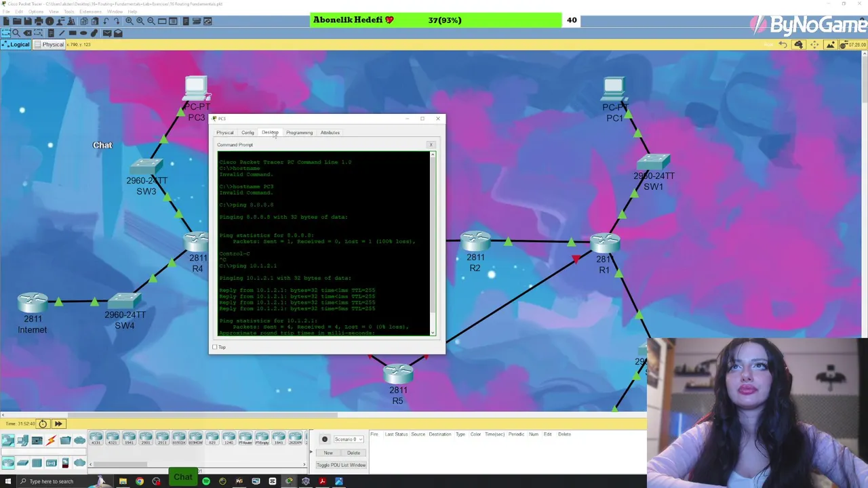The width and height of the screenshot is (868, 488).
Task: Click Toggle PDU List Window button
Action: point(341,465)
